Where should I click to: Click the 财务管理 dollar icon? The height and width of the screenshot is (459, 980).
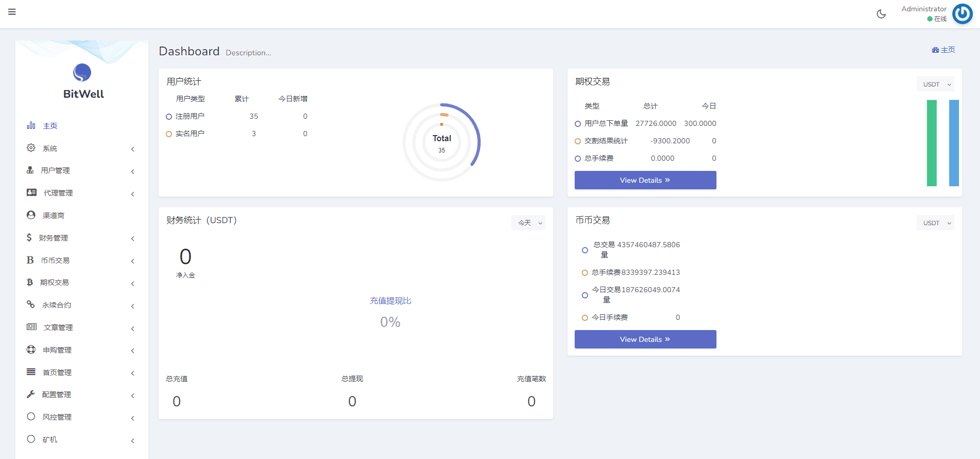(29, 237)
